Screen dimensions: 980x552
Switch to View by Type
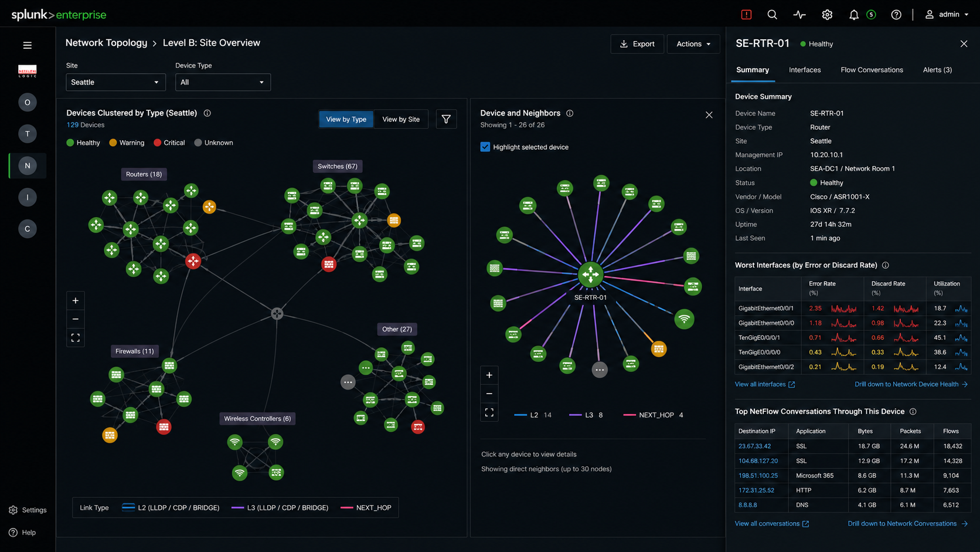[x=346, y=119]
